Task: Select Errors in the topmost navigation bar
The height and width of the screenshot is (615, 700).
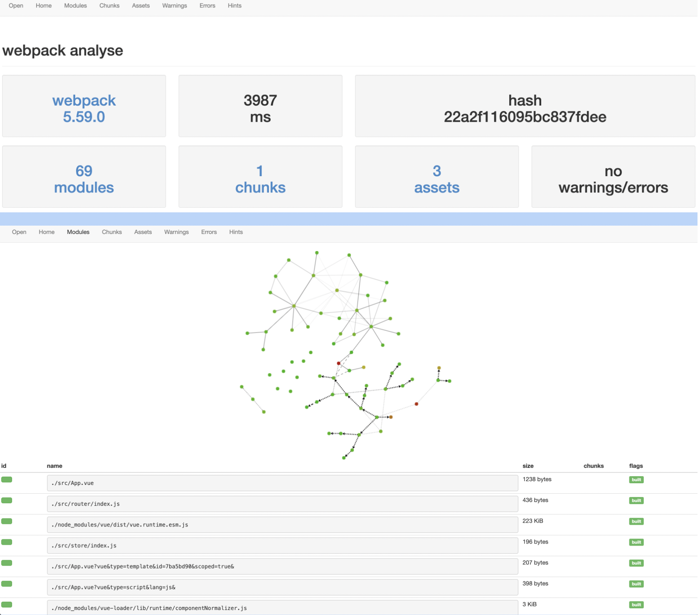Action: [207, 6]
